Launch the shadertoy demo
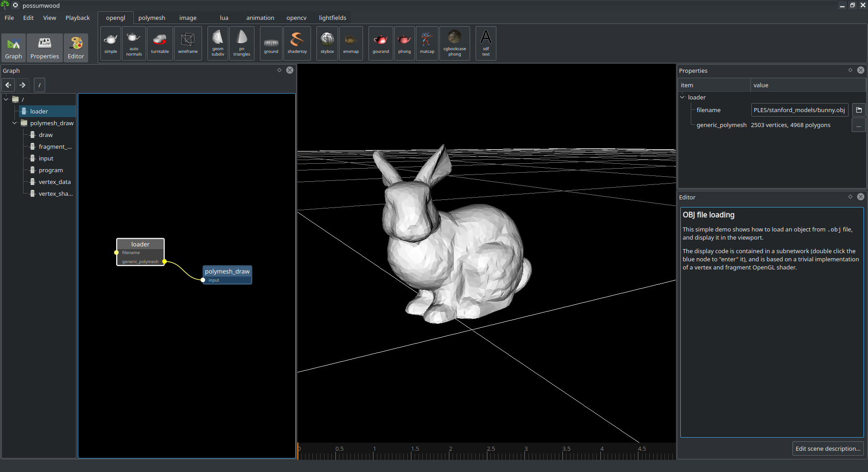Image resolution: width=868 pixels, height=472 pixels. 297,43
